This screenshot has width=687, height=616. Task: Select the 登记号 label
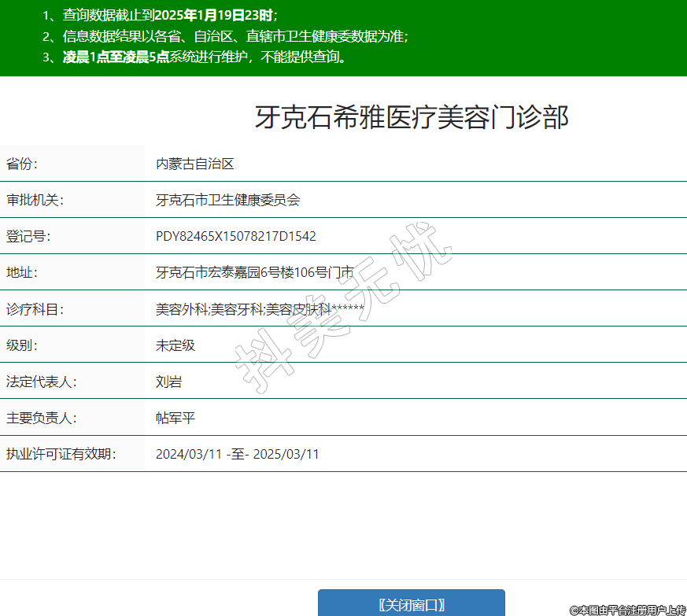pyautogui.click(x=28, y=236)
